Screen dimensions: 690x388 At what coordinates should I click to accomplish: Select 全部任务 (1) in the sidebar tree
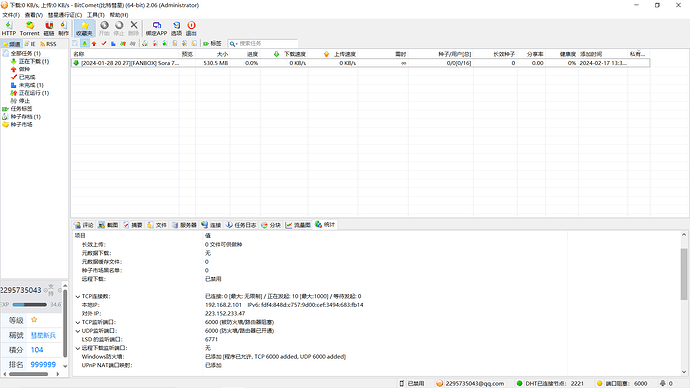(22, 53)
